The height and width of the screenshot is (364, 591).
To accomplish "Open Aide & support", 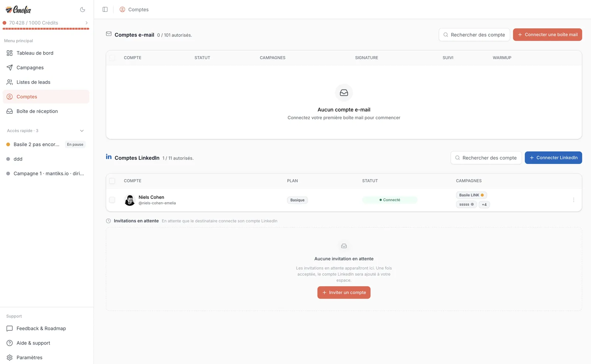I will [46, 343].
